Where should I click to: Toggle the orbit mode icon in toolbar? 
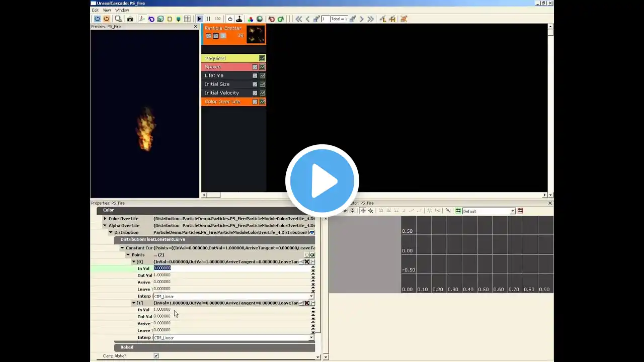(151, 19)
